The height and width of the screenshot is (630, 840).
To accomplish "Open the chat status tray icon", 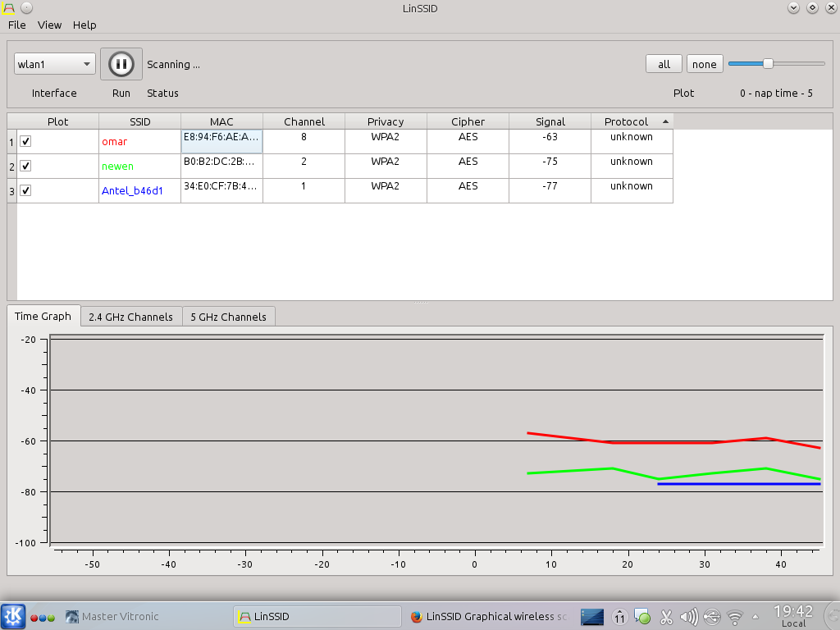I will (x=642, y=617).
